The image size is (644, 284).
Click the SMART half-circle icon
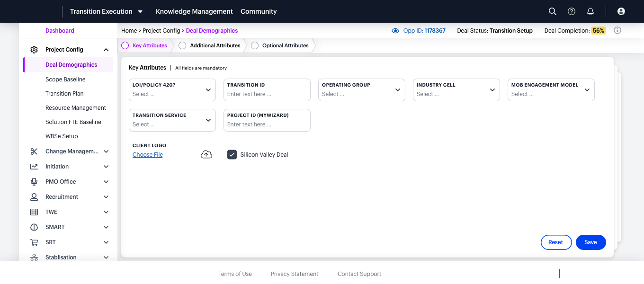coord(34,227)
